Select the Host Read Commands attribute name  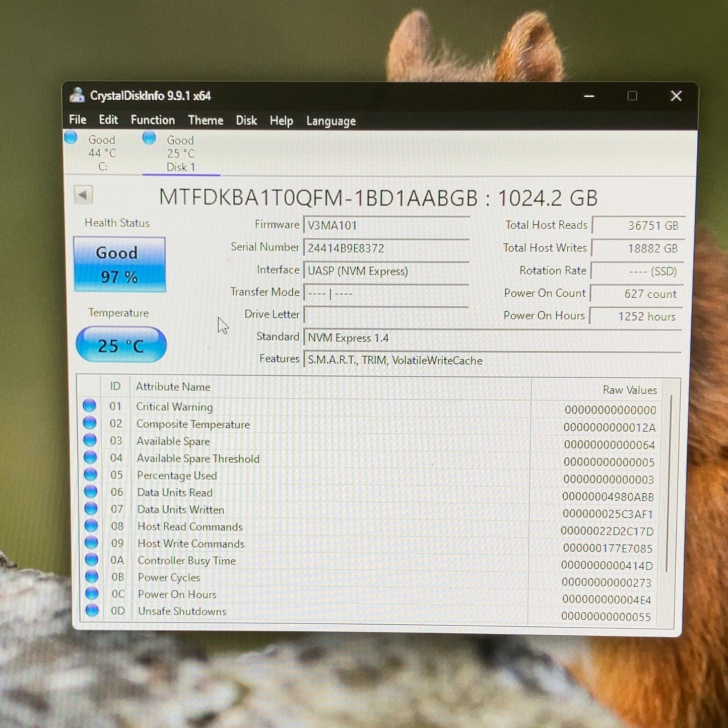click(190, 526)
